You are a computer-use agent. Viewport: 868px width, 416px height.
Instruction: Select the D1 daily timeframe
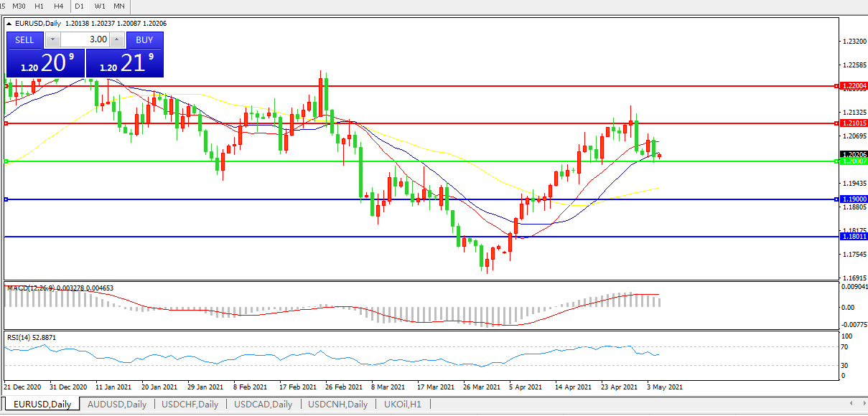click(80, 6)
